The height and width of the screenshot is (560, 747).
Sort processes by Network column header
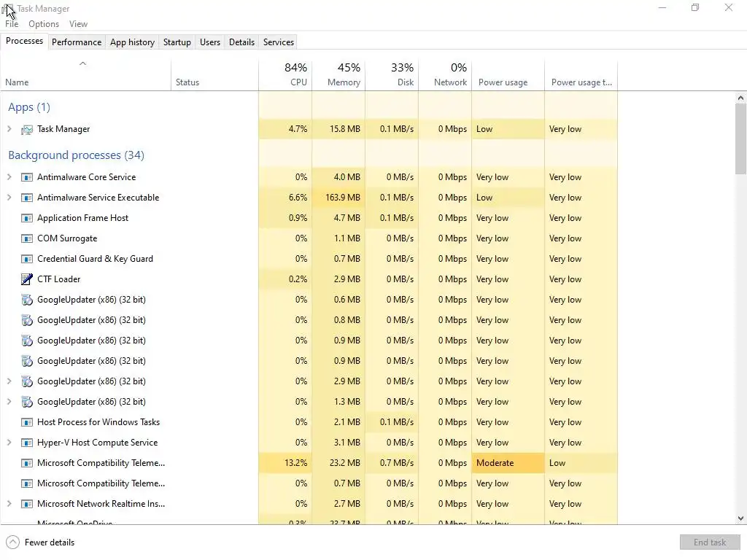tap(446, 76)
